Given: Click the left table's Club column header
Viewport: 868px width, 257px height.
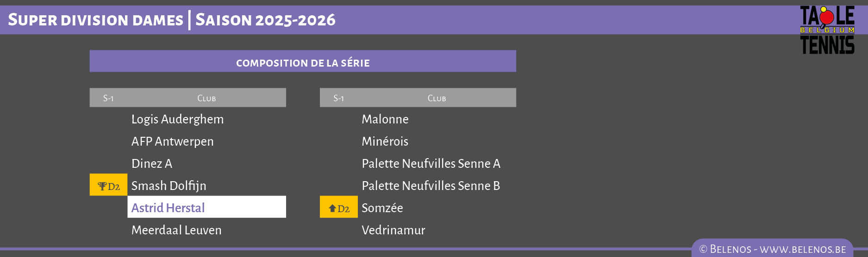Looking at the screenshot, I should (x=206, y=98).
